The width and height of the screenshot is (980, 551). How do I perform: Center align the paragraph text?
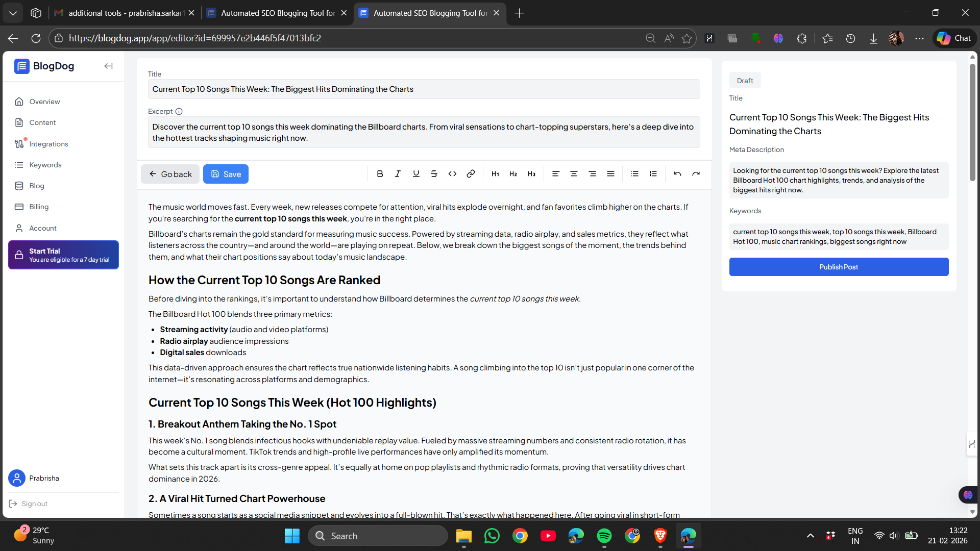(574, 174)
